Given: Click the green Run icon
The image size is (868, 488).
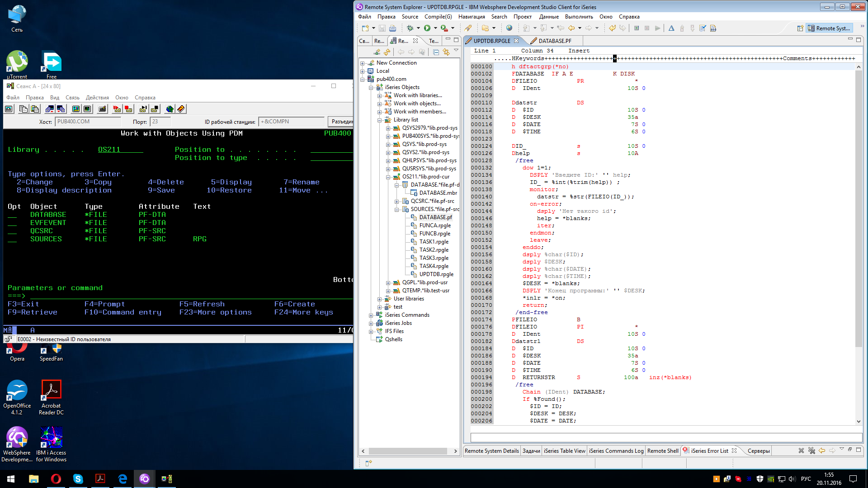Looking at the screenshot, I should 427,28.
